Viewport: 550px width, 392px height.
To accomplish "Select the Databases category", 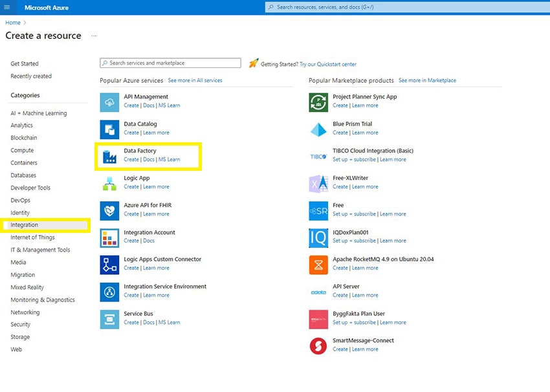I will 23,175.
